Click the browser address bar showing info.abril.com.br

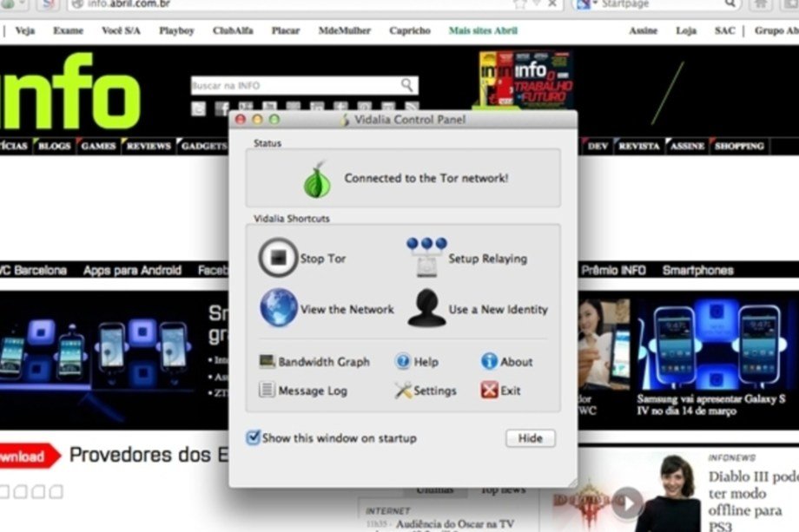tap(315, 4)
